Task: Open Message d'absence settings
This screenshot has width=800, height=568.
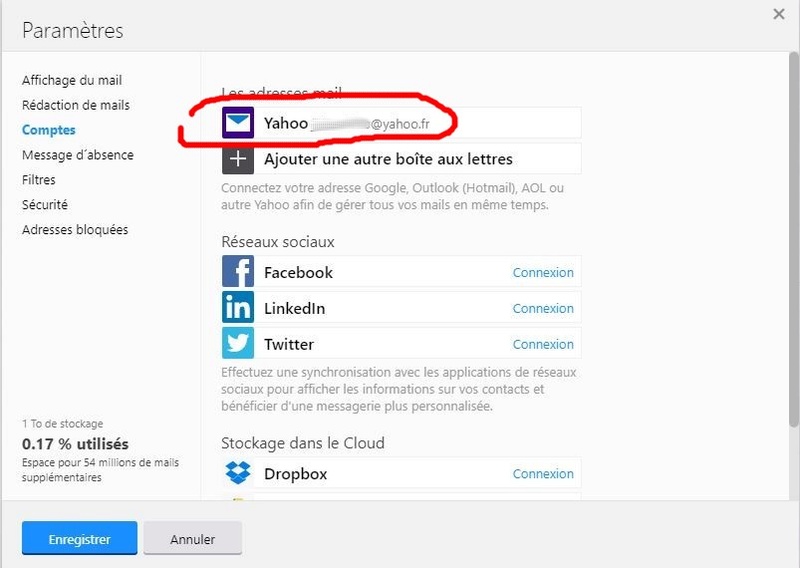Action: tap(78, 155)
